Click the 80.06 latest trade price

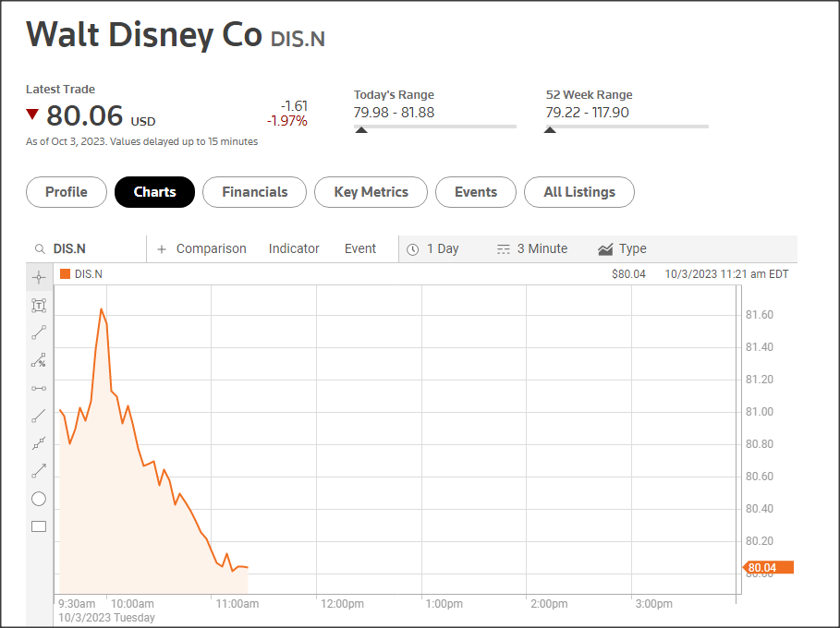[x=85, y=115]
